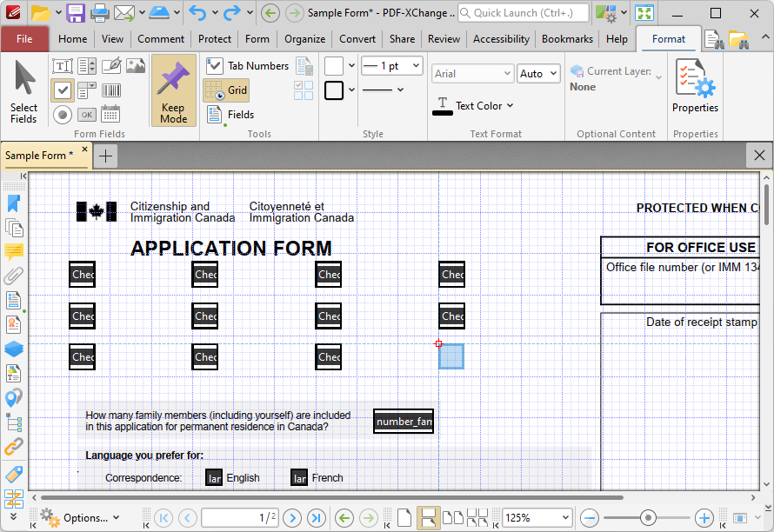Image resolution: width=774 pixels, height=532 pixels.
Task: Click the stroke color swatch
Action: click(x=334, y=90)
